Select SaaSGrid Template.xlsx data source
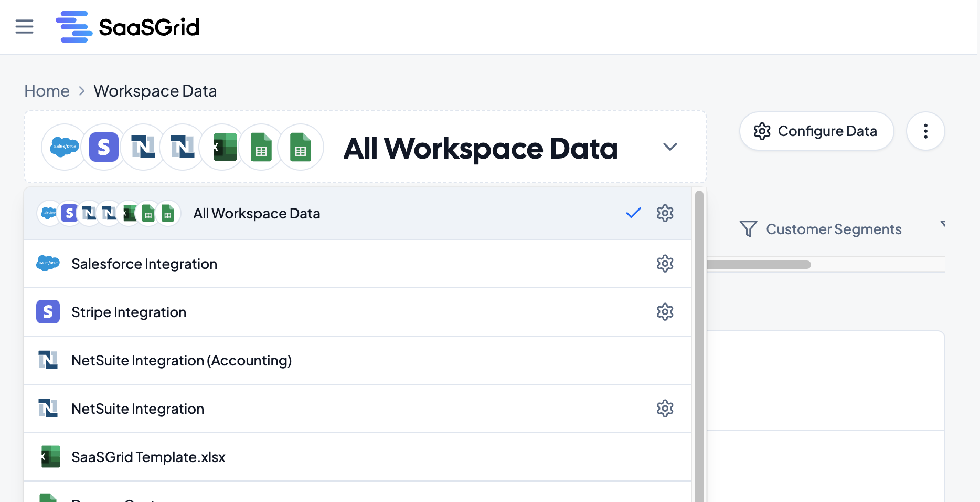Screen dimensions: 980x502 pos(148,457)
